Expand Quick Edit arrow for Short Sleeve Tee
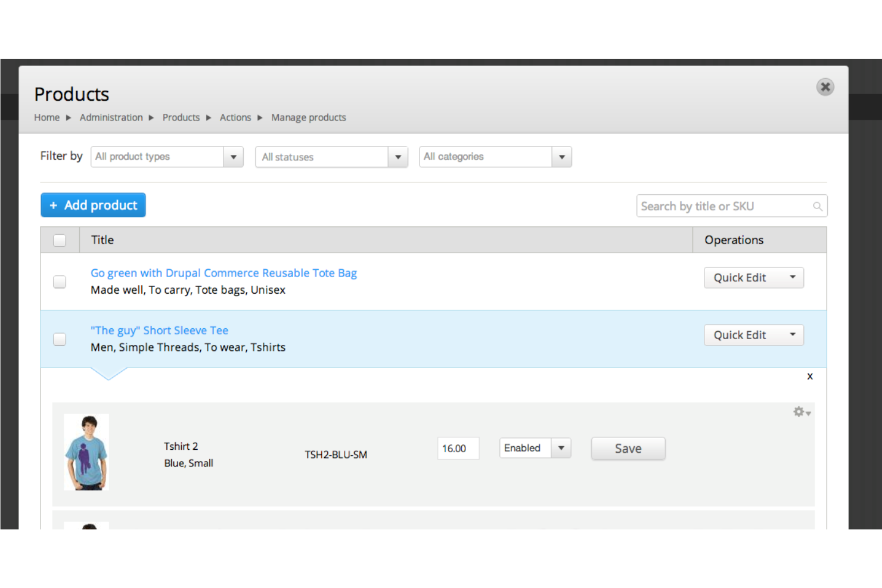This screenshot has width=882, height=588. tap(793, 335)
